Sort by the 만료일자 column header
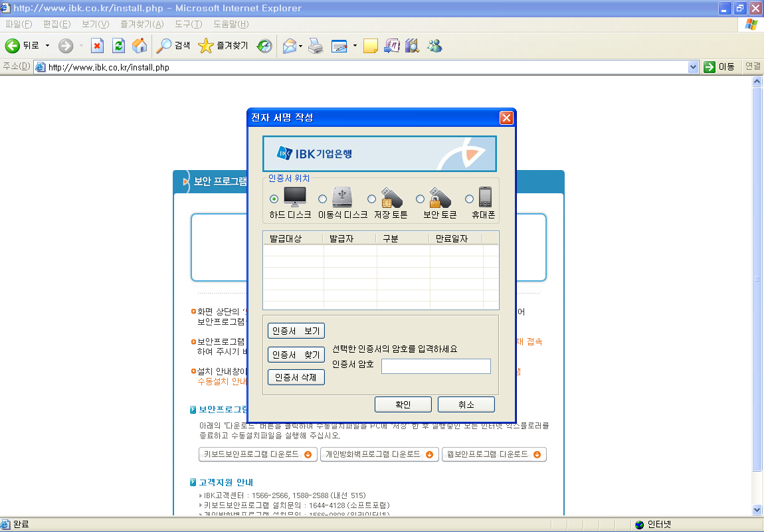The width and height of the screenshot is (764, 532). tap(456, 238)
